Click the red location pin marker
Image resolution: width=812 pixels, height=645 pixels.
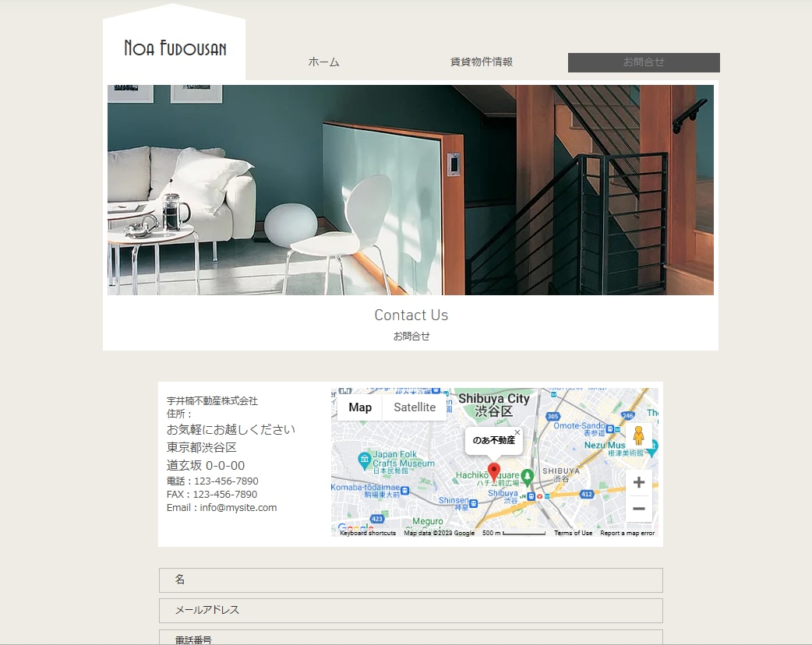pyautogui.click(x=494, y=473)
